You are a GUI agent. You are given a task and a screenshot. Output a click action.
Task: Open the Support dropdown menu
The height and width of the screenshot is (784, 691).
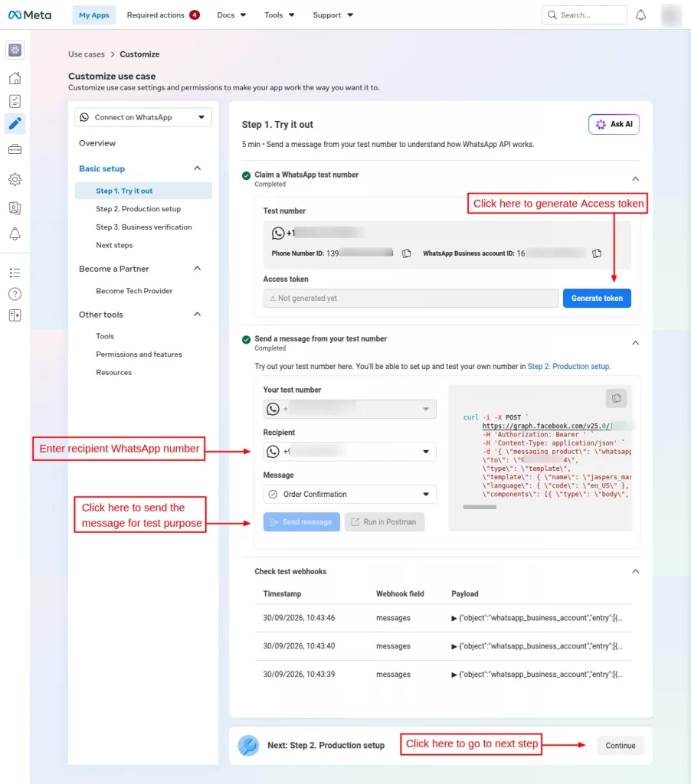332,15
